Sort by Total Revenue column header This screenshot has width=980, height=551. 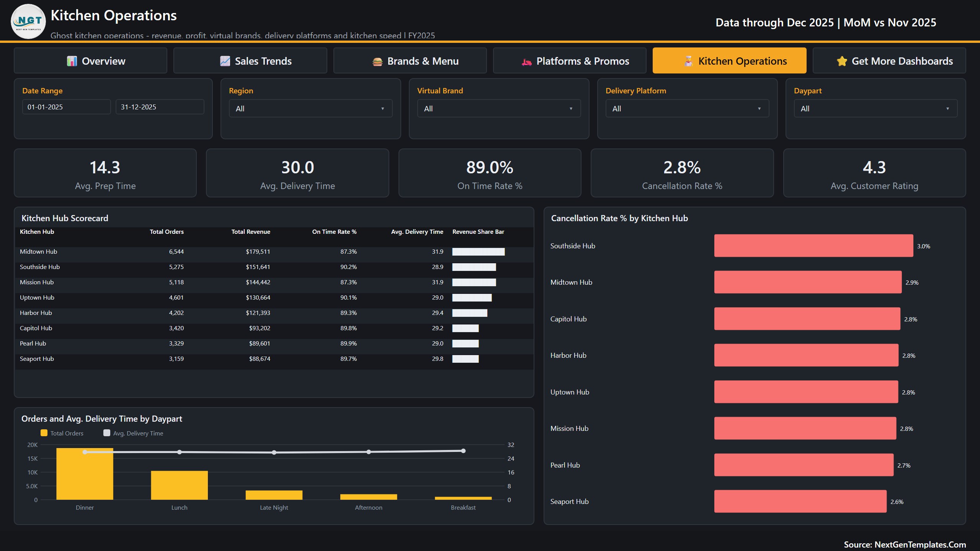click(251, 232)
